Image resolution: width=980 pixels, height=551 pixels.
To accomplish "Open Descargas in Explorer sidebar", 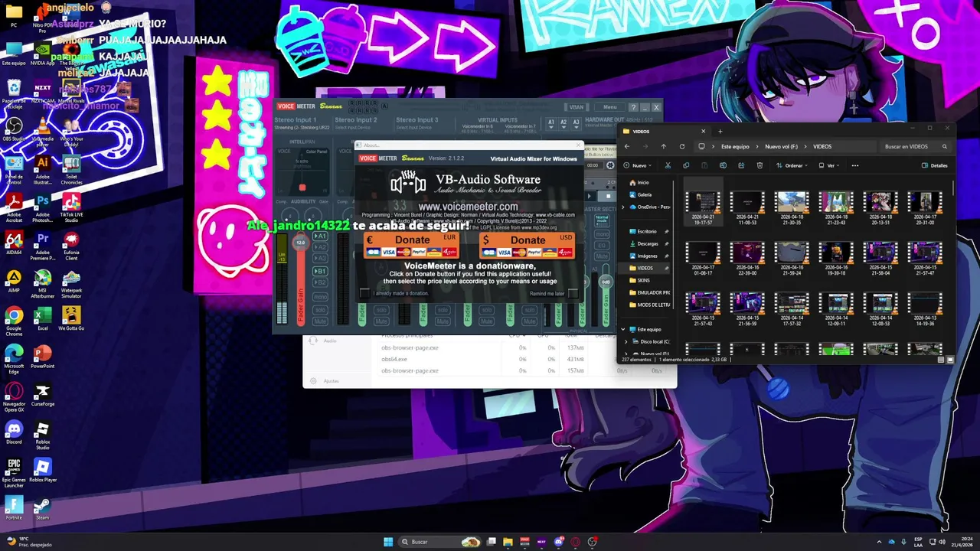I will tap(648, 243).
